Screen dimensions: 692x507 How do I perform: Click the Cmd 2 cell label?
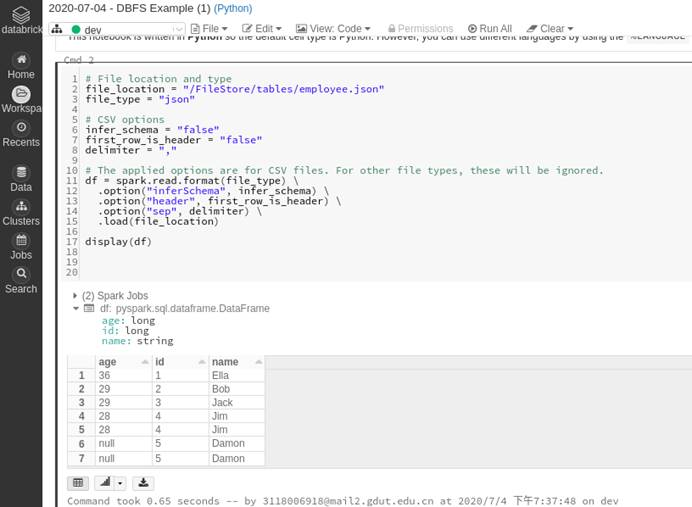[79, 60]
